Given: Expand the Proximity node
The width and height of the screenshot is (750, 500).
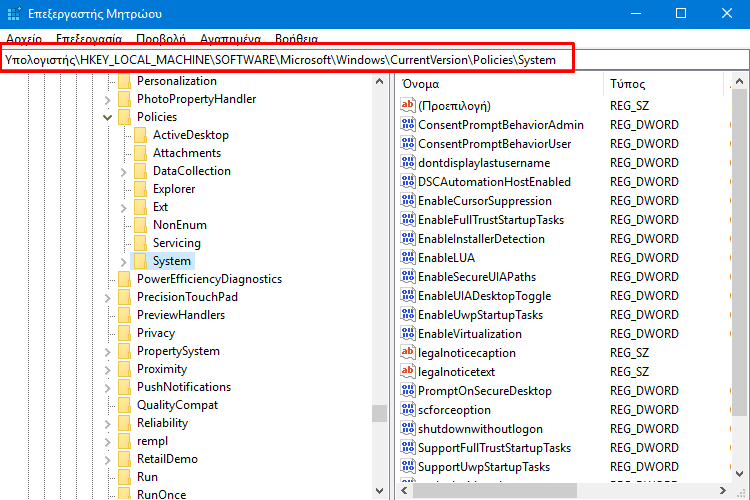Looking at the screenshot, I should (x=108, y=370).
